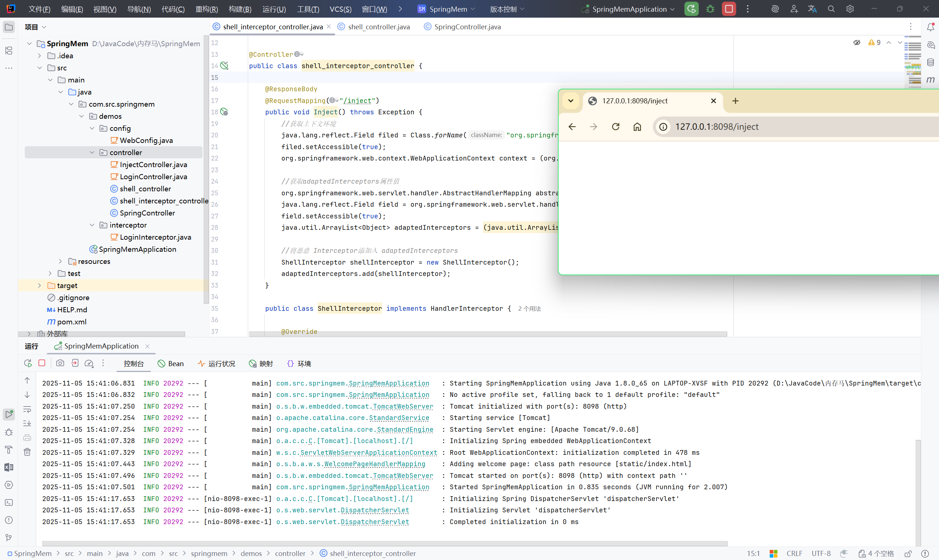Open the Maven tool window icon
The width and height of the screenshot is (939, 560).
click(x=930, y=80)
